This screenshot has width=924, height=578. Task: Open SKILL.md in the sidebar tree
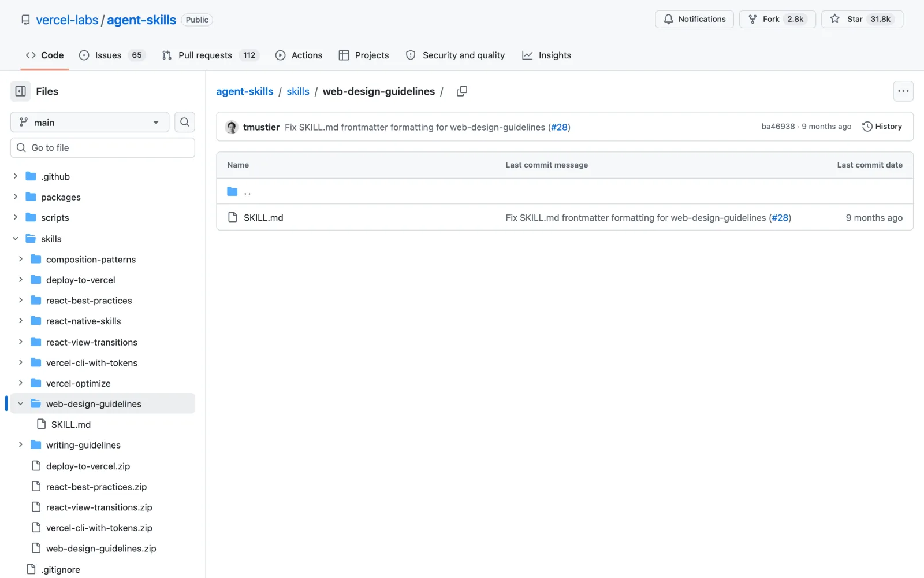[x=71, y=424]
